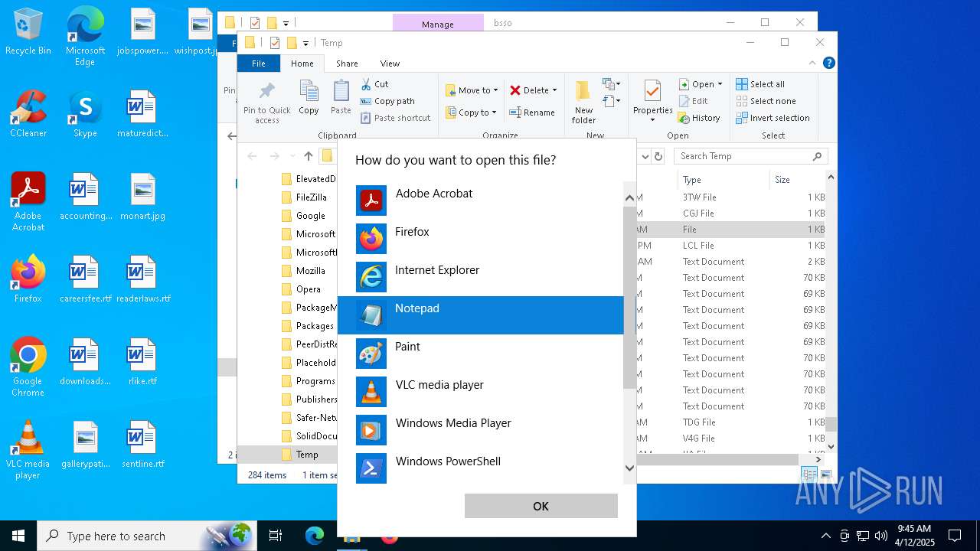Viewport: 980px width, 551px height.
Task: Select Mozilla folder in navigation tree
Action: pyautogui.click(x=310, y=271)
